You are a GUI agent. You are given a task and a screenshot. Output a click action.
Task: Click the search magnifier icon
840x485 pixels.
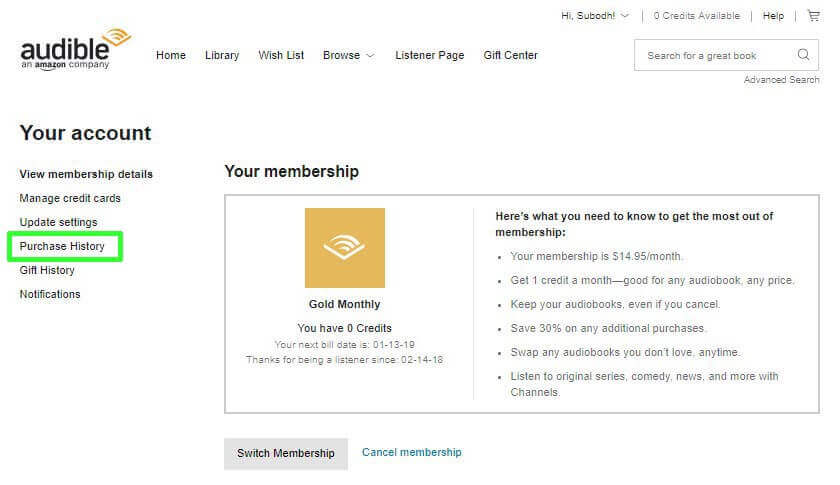(x=803, y=55)
